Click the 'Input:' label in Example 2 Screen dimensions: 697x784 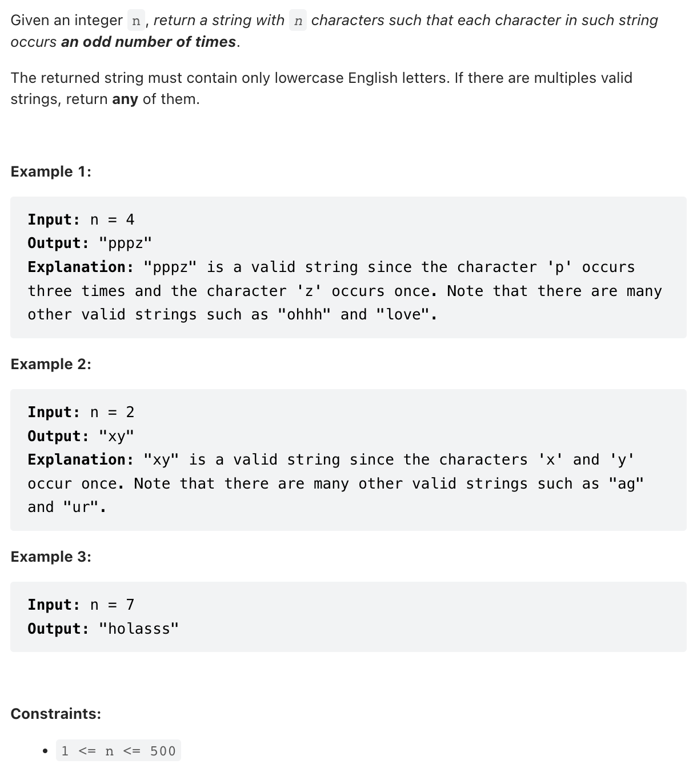pos(54,412)
